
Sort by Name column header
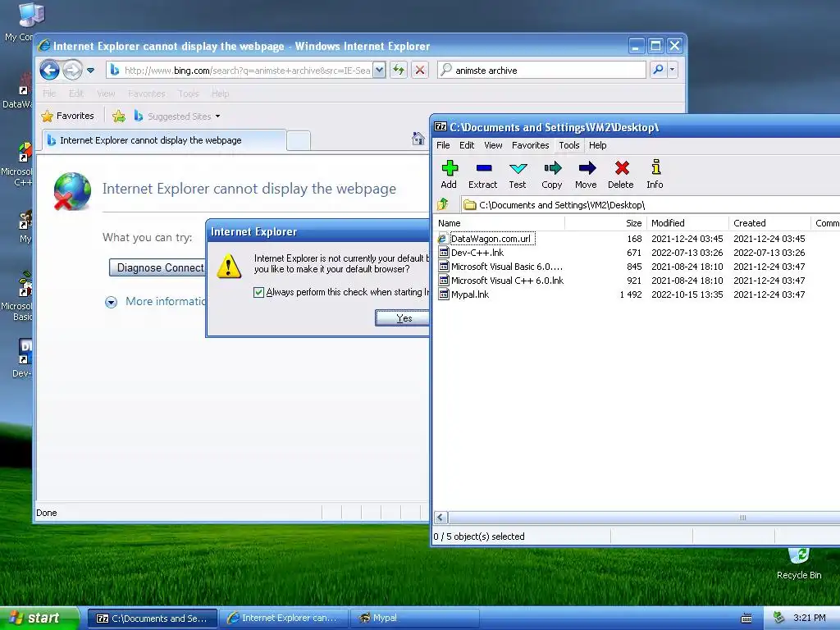pyautogui.click(x=500, y=223)
